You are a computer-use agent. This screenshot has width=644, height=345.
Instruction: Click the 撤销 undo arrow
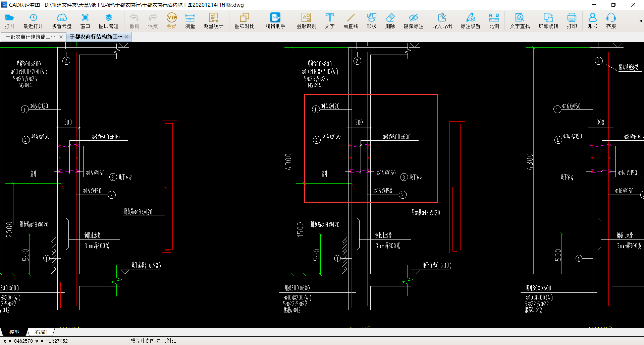135,21
